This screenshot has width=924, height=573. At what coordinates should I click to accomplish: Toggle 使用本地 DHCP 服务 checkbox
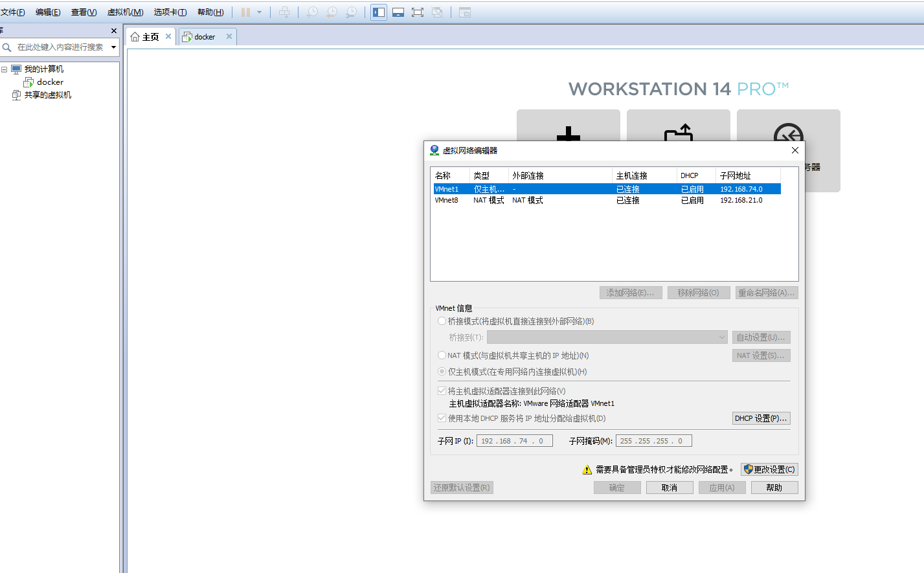442,418
